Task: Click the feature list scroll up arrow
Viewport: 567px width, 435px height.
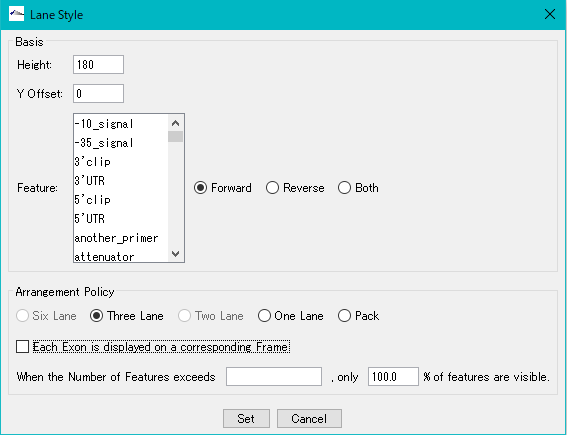Action: pos(175,123)
